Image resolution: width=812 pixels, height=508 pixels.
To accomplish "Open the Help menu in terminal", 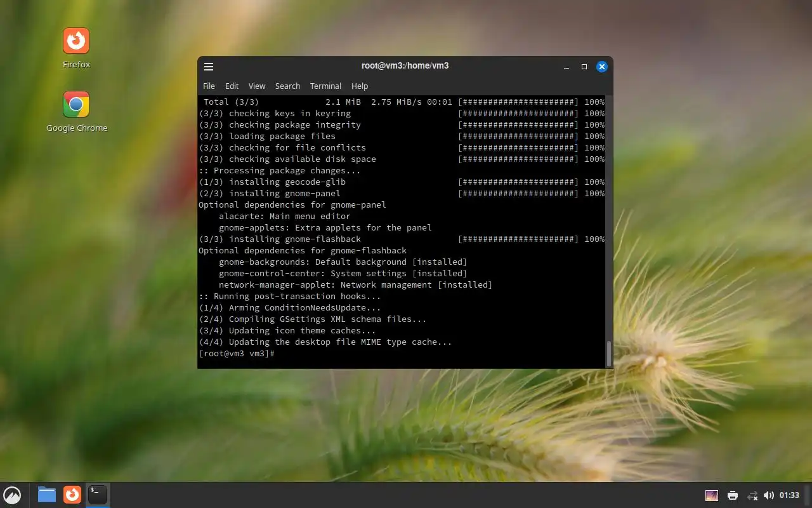I will (x=360, y=86).
